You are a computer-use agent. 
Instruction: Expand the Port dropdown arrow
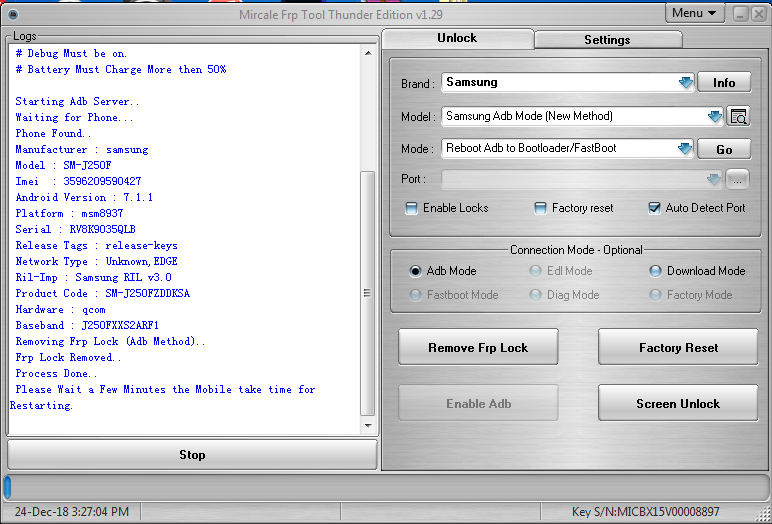714,179
